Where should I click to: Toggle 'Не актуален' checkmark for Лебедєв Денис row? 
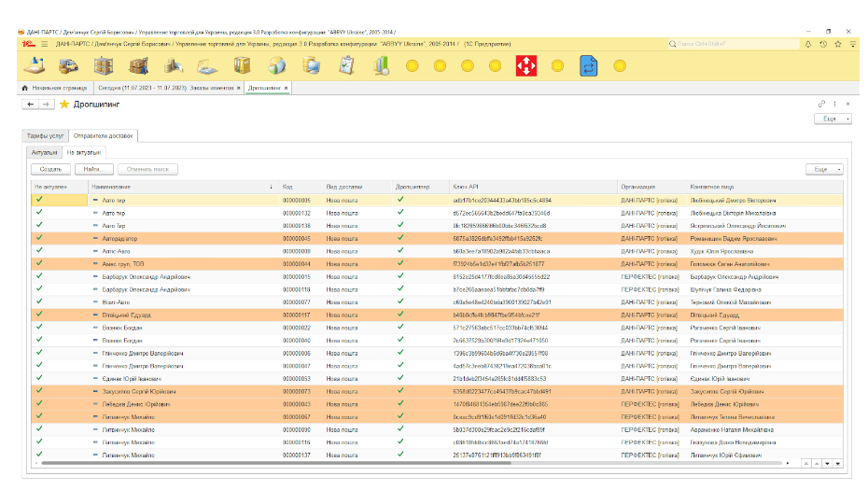point(39,403)
